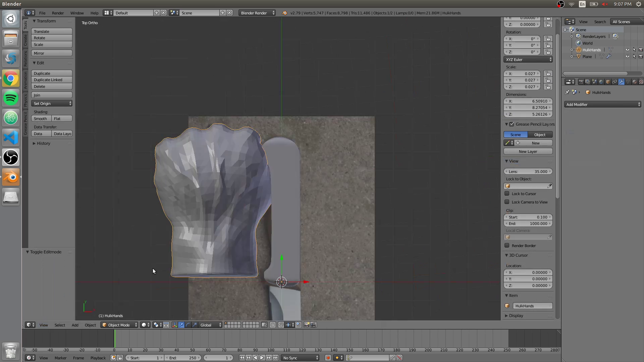Lock the Scale X value
The height and width of the screenshot is (362, 644).
point(548,74)
